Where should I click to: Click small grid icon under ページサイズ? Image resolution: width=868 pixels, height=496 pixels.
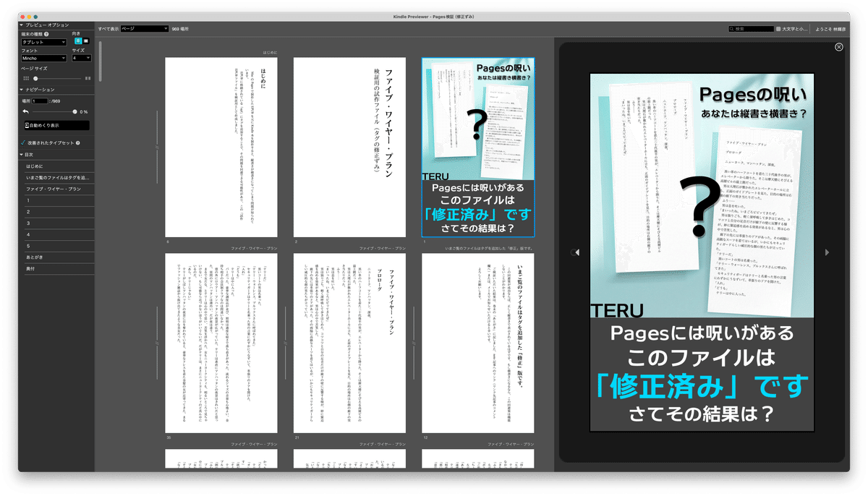26,78
